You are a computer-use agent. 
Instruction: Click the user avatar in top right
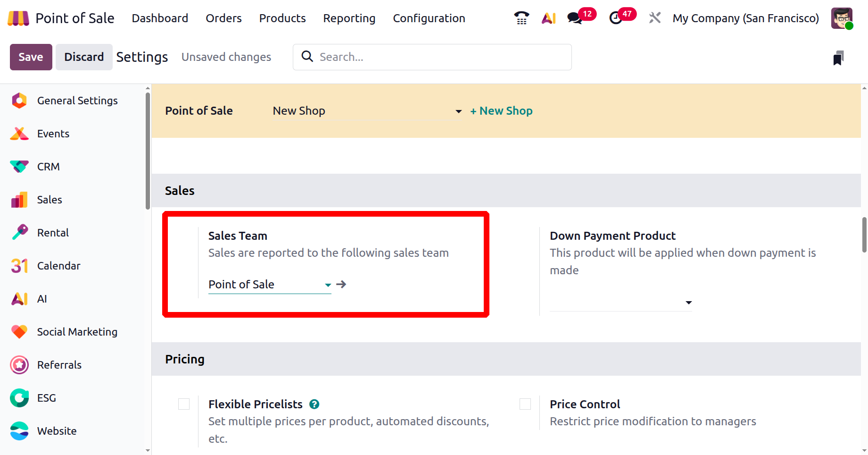pyautogui.click(x=841, y=18)
